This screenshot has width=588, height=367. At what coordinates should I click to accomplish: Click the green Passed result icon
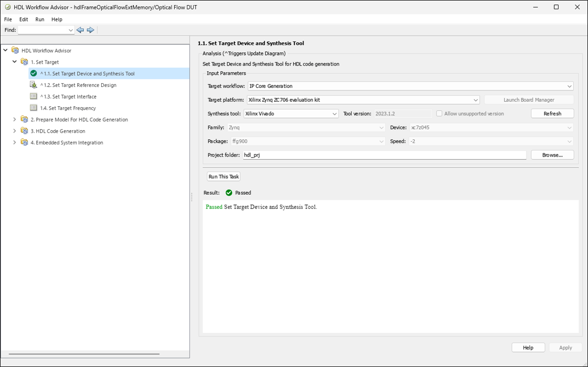click(229, 193)
